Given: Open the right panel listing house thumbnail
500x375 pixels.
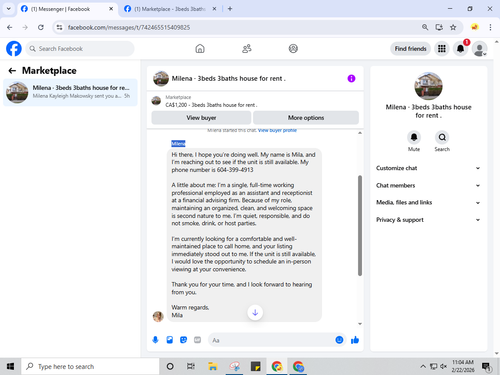Looking at the screenshot, I should tap(428, 86).
